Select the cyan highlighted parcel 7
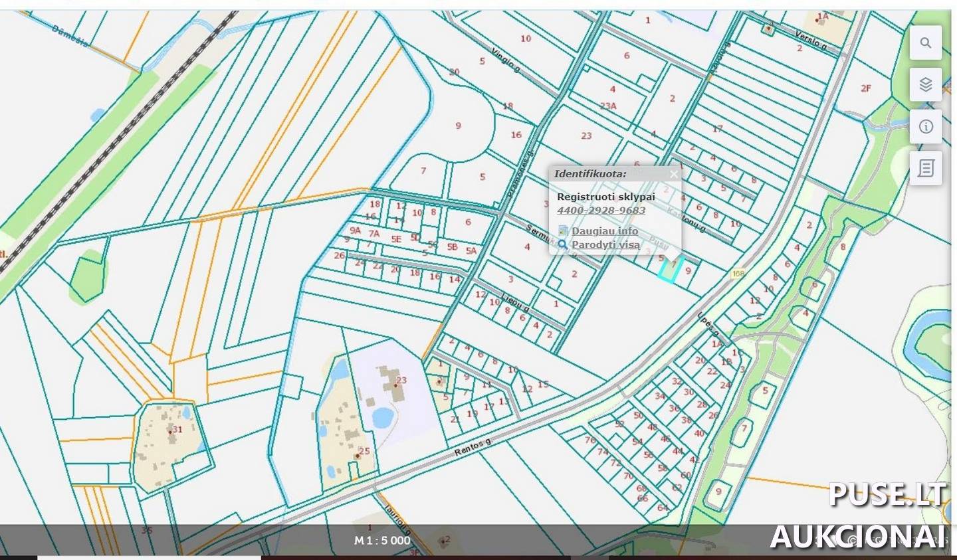 tap(671, 270)
